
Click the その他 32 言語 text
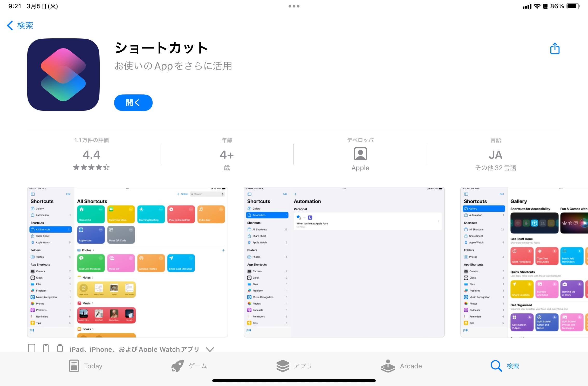[x=495, y=168]
